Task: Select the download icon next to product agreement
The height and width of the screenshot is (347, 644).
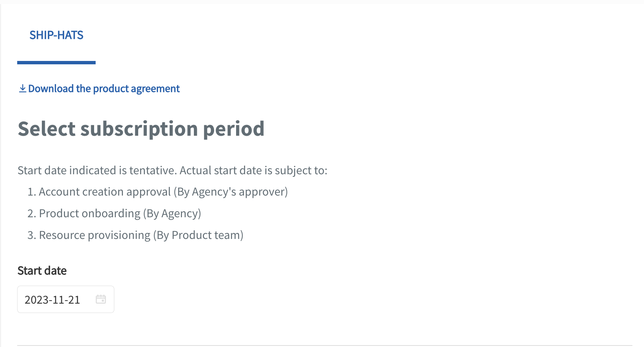Action: point(22,88)
